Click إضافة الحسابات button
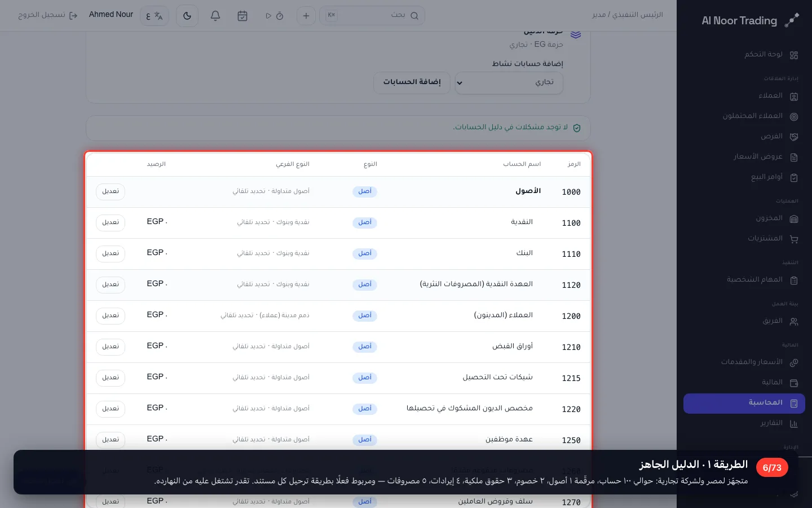The height and width of the screenshot is (508, 812). coord(412,82)
